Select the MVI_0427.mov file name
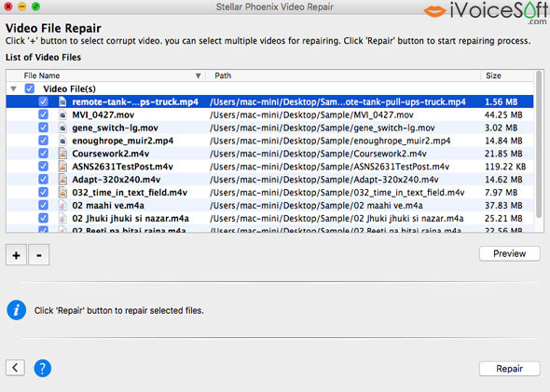 [103, 115]
